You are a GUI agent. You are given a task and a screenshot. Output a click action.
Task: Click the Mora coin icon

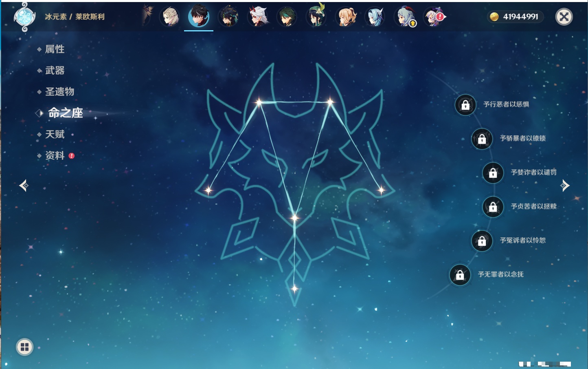pyautogui.click(x=494, y=17)
